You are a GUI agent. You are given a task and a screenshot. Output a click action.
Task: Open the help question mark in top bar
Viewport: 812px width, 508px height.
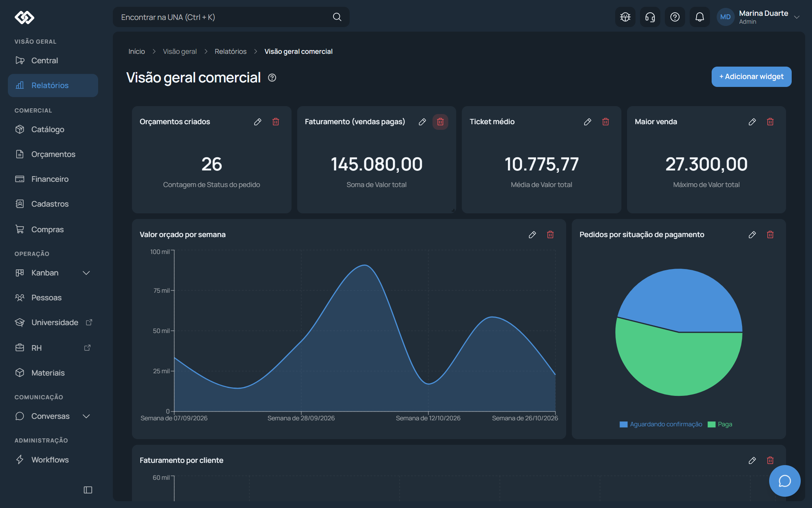click(675, 17)
